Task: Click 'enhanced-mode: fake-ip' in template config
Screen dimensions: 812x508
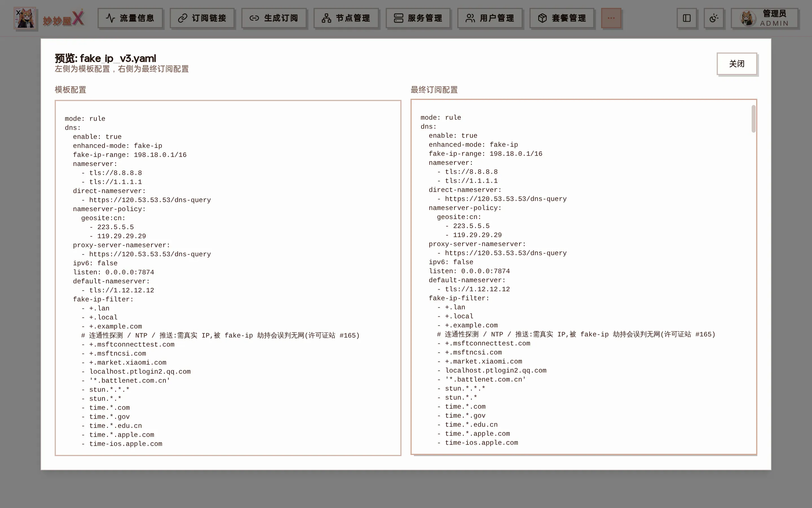Action: (x=118, y=146)
